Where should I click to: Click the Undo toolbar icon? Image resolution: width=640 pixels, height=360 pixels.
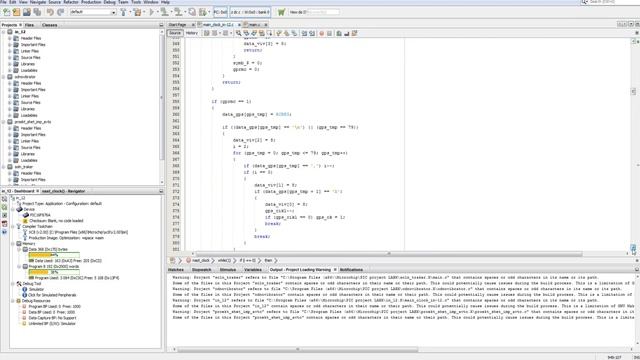[x=50, y=12]
